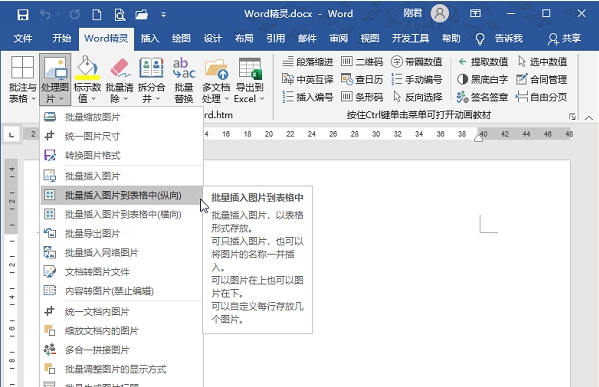This screenshot has height=387, width=599.
Task: Select 批量插入网络图片 menu item
Action: click(x=121, y=253)
